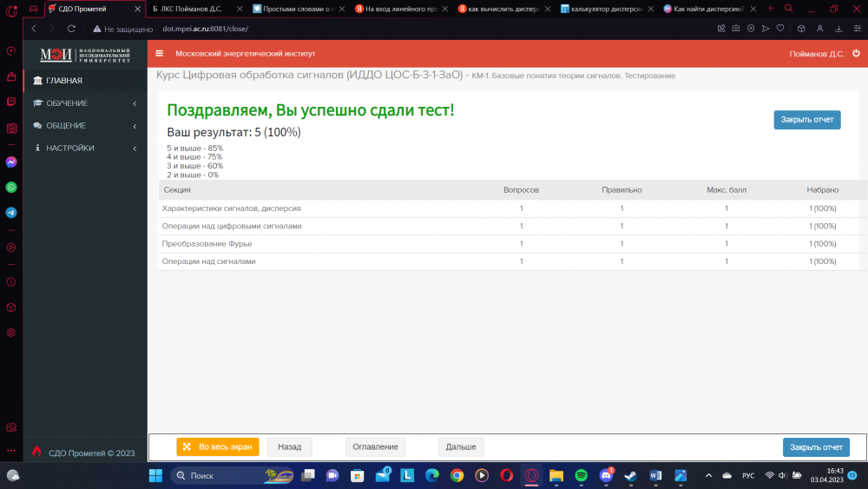Expand the ОБУЧЕНИЕ sidebar section
Image resolution: width=868 pixels, height=489 pixels.
pyautogui.click(x=84, y=103)
